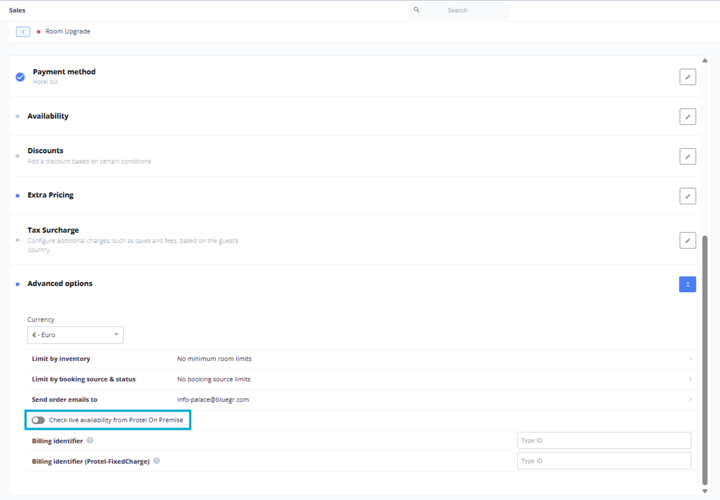
Task: Edit the Availability section
Action: pyautogui.click(x=687, y=117)
